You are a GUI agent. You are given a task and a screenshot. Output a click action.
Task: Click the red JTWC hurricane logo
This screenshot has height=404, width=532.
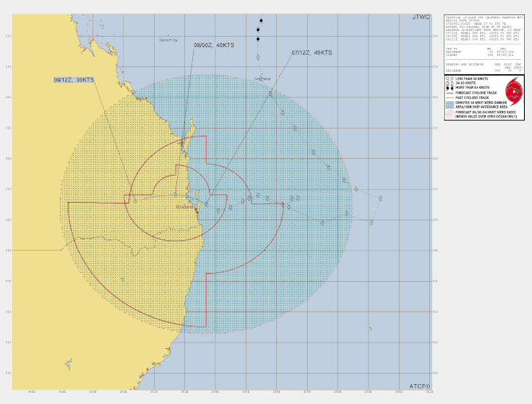pyautogui.click(x=514, y=92)
